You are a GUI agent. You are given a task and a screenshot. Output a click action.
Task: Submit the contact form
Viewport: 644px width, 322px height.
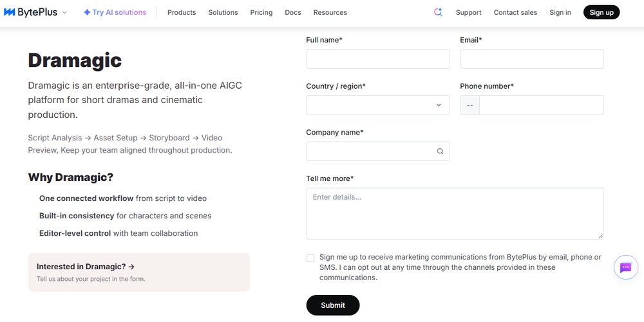(x=333, y=305)
